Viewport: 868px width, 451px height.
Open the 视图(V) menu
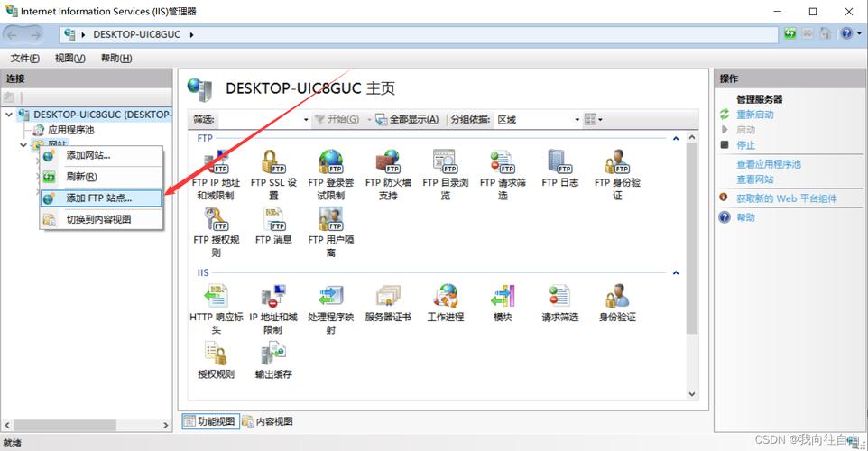tap(69, 58)
